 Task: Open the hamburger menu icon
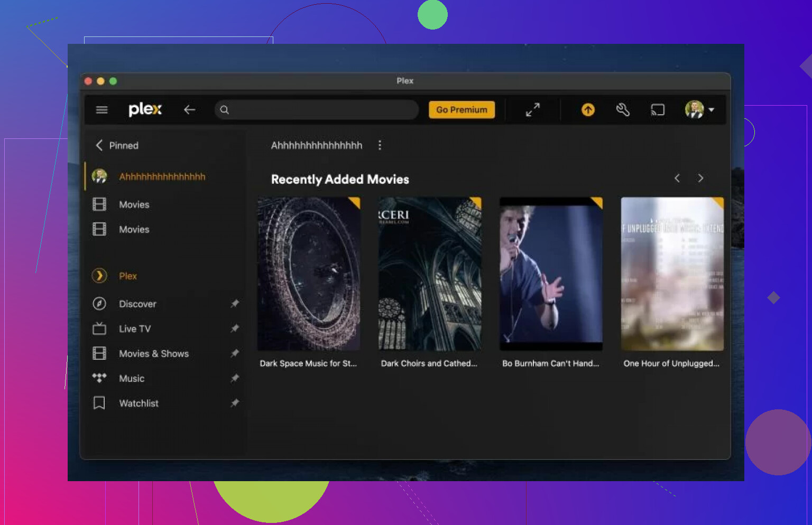(x=101, y=110)
